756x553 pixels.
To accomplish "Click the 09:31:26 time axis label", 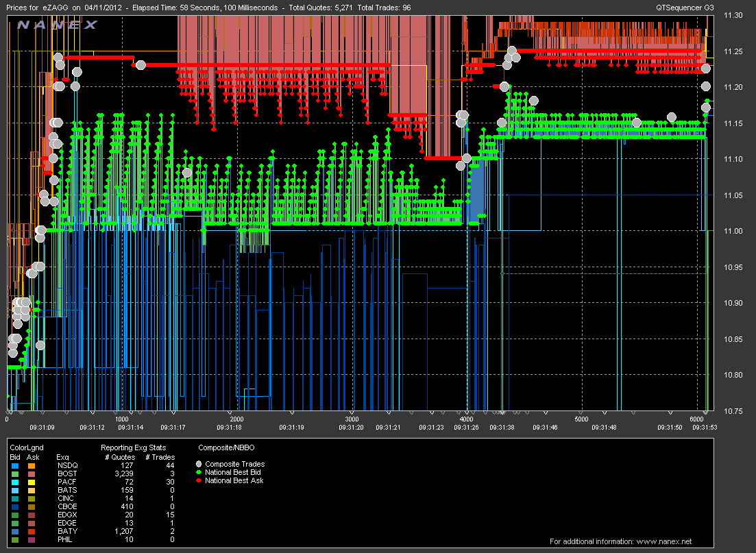I will click(466, 427).
